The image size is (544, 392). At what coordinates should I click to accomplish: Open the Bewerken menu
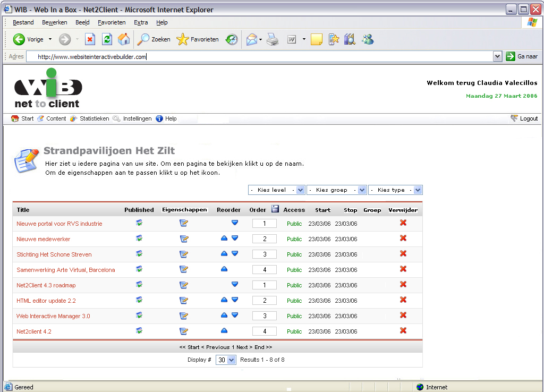[55, 22]
